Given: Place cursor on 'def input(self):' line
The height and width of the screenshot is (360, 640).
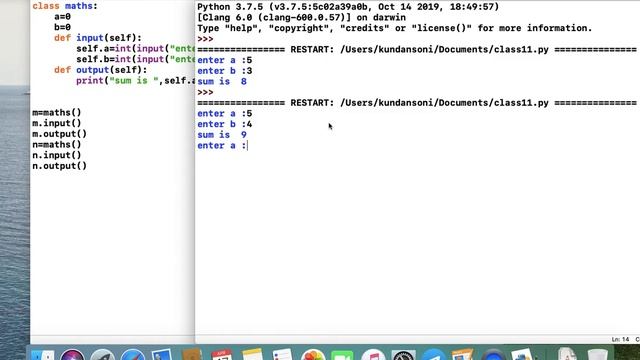Looking at the screenshot, I should 98,38.
